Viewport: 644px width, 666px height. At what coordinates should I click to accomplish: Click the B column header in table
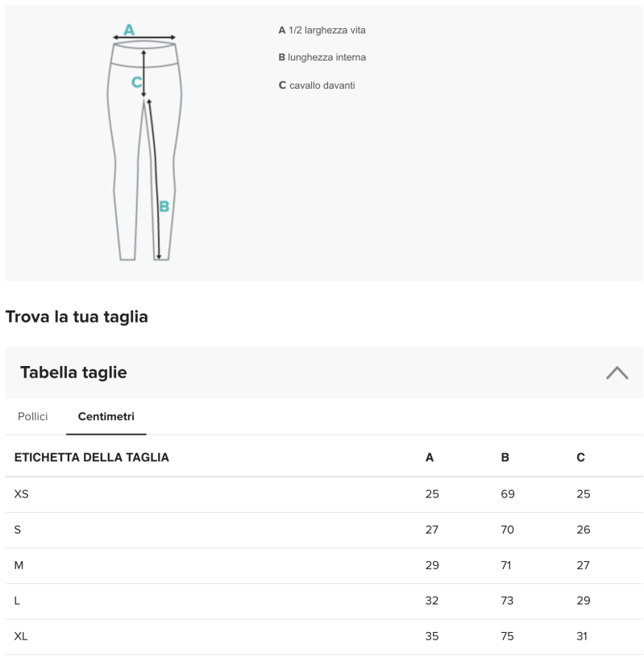pos(505,458)
